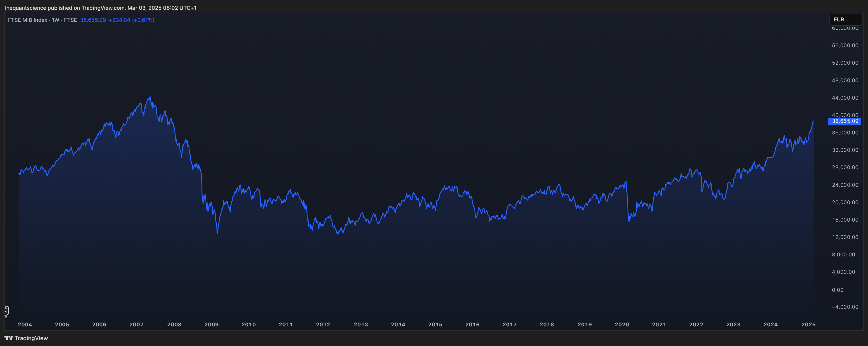Image resolution: width=868 pixels, height=346 pixels.
Task: Select the 2025 label on the time axis
Action: 808,324
